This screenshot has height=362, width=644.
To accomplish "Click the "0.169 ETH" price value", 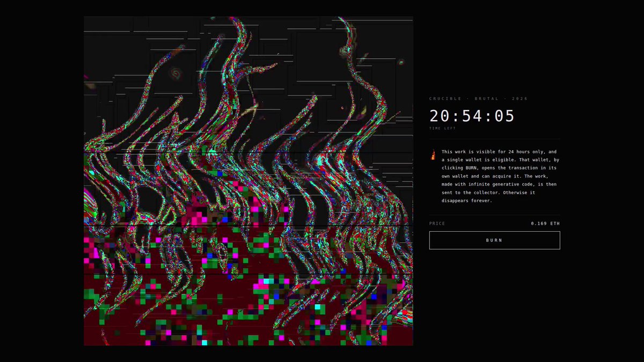I will point(545,223).
